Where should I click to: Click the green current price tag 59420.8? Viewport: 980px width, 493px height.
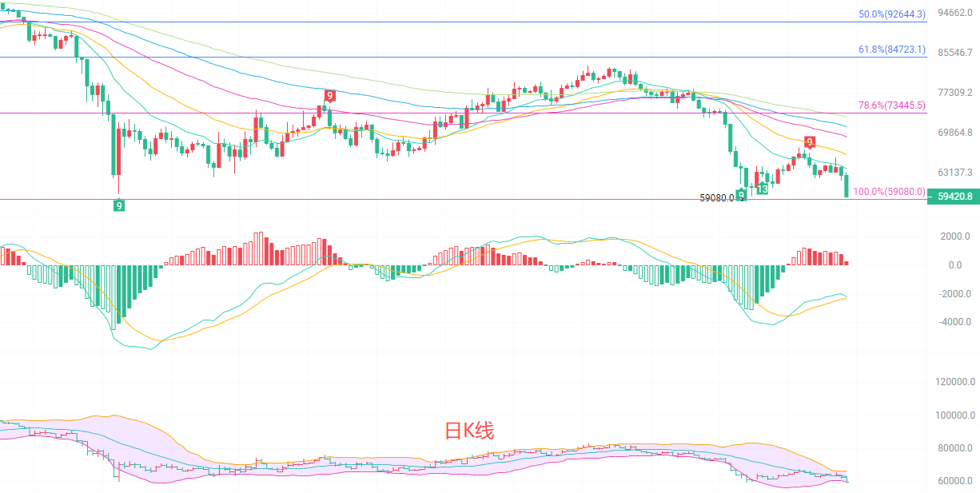click(x=954, y=197)
